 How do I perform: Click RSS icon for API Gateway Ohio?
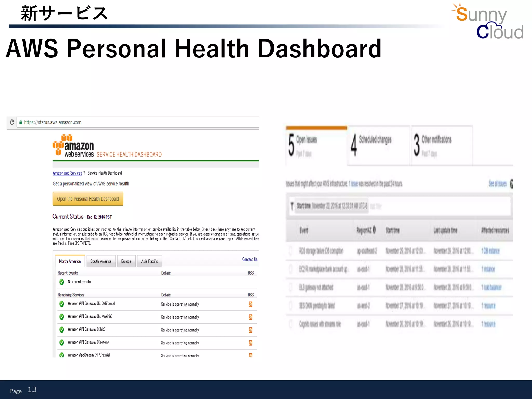[x=250, y=330]
